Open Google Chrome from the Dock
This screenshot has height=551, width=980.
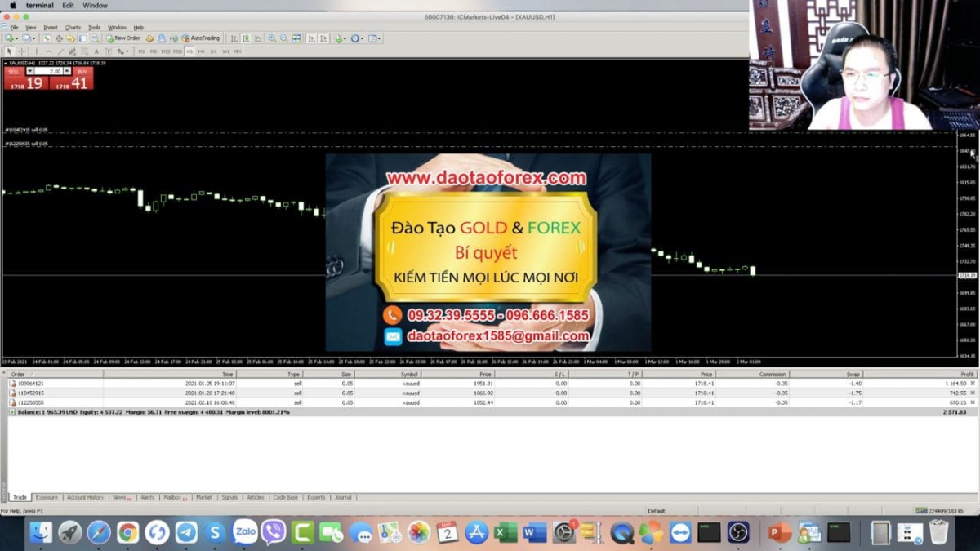(x=127, y=533)
